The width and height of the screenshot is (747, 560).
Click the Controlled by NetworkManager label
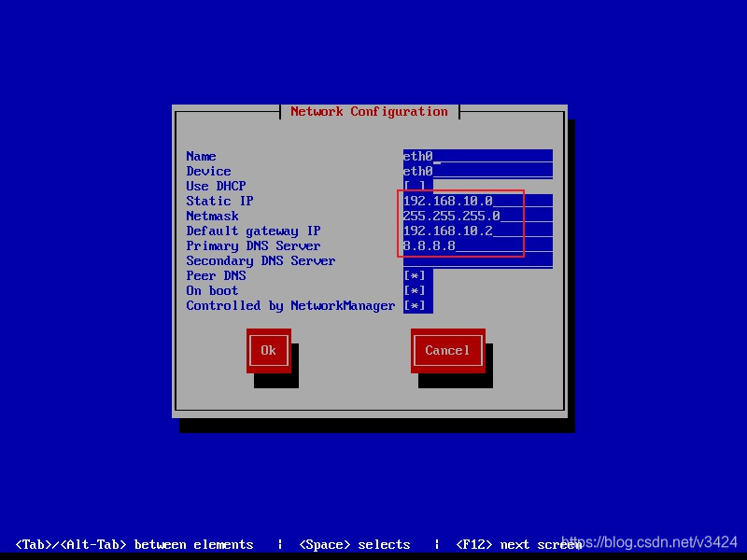pos(290,306)
